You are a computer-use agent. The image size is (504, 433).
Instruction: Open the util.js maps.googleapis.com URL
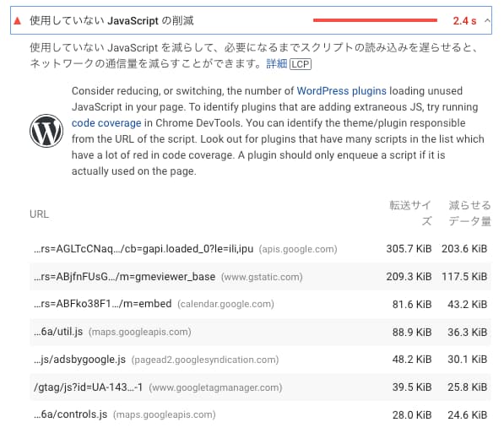pos(112,332)
